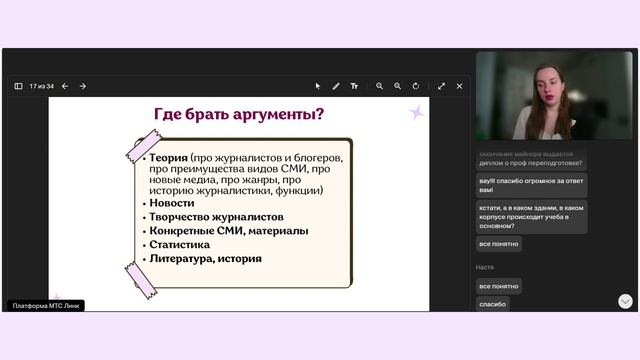Image resolution: width=640 pixels, height=360 pixels.
Task: Select the first 'все понятно' message above Настя
Action: [x=499, y=244]
